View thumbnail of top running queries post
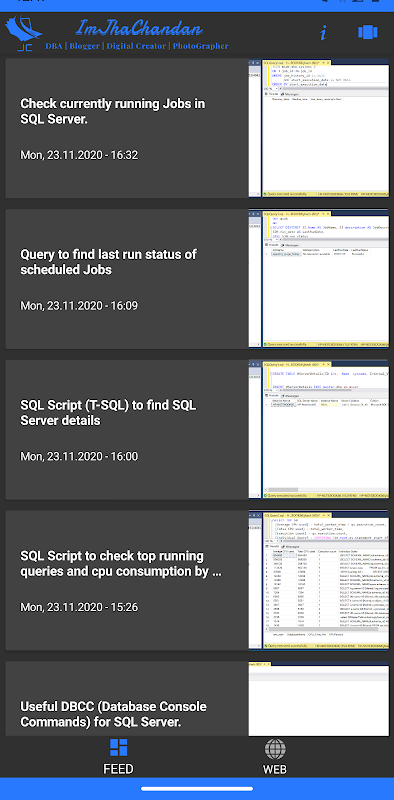 point(319,581)
